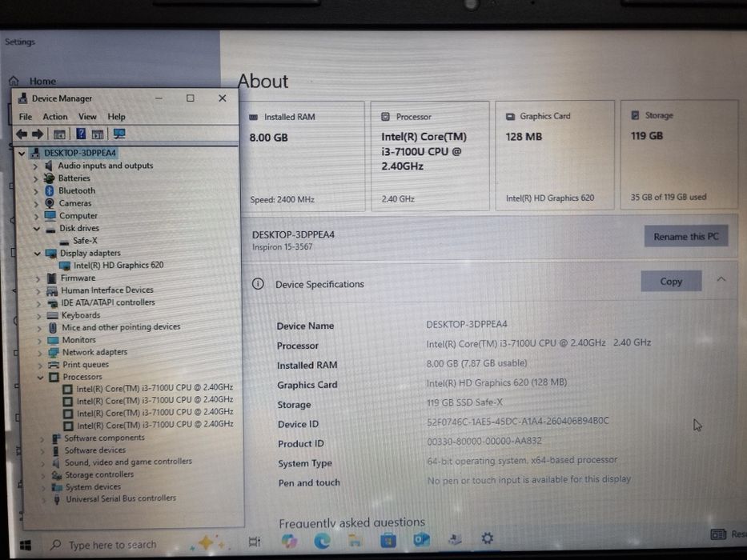Open the View menu in Device Manager

click(x=87, y=117)
